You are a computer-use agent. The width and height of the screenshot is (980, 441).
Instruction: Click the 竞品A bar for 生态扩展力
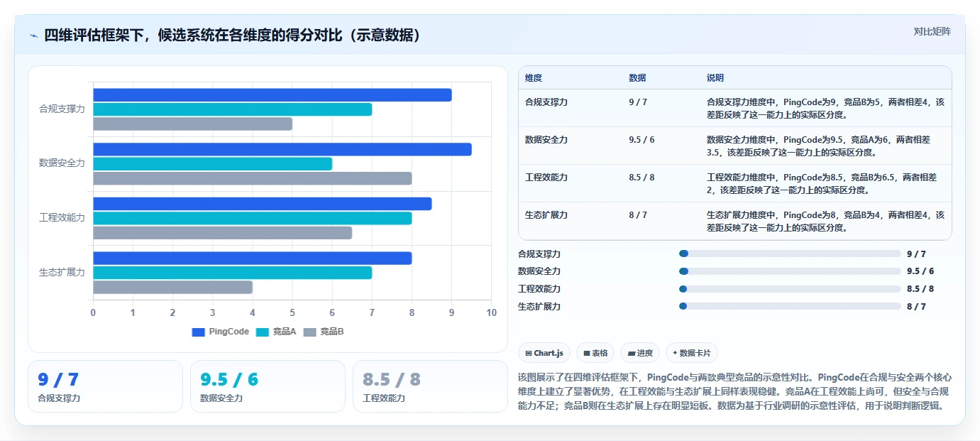pos(233,272)
